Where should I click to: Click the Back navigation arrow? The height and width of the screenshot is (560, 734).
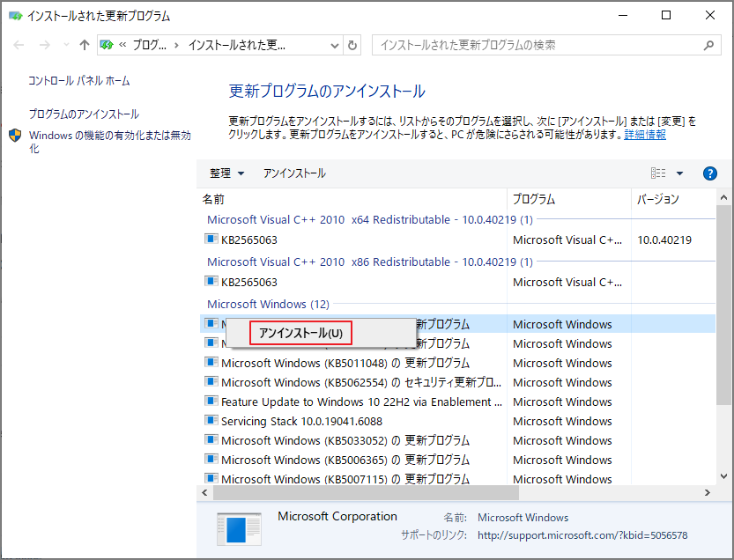click(x=19, y=45)
